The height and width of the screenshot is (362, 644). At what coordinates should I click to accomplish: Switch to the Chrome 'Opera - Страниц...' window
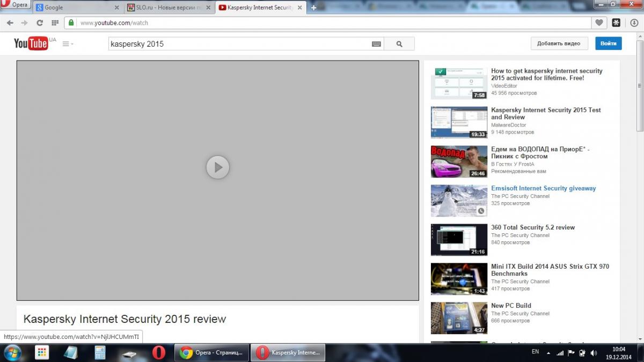click(x=213, y=352)
